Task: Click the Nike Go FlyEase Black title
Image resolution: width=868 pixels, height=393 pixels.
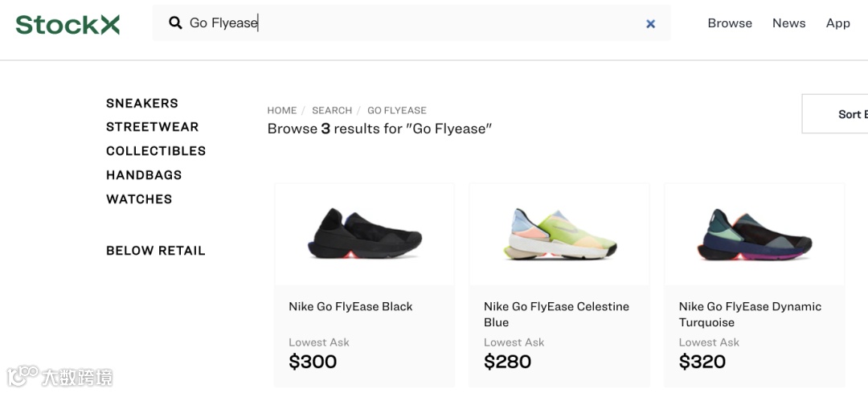Action: coord(350,306)
